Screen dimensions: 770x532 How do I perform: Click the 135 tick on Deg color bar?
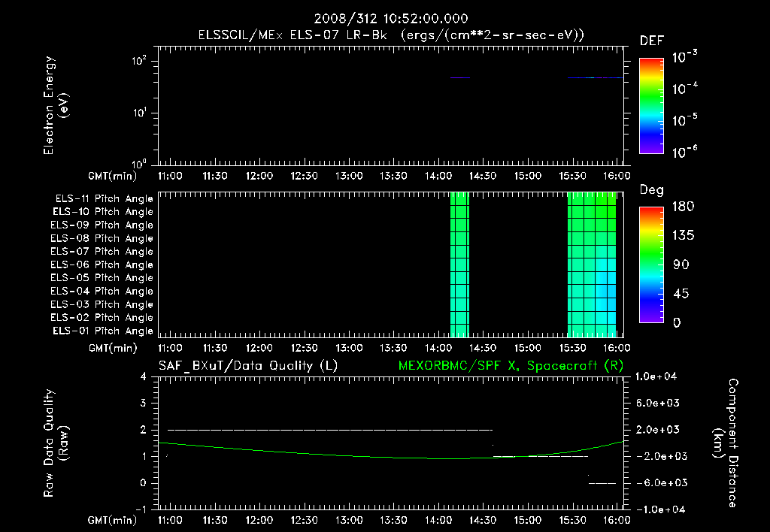[683, 236]
